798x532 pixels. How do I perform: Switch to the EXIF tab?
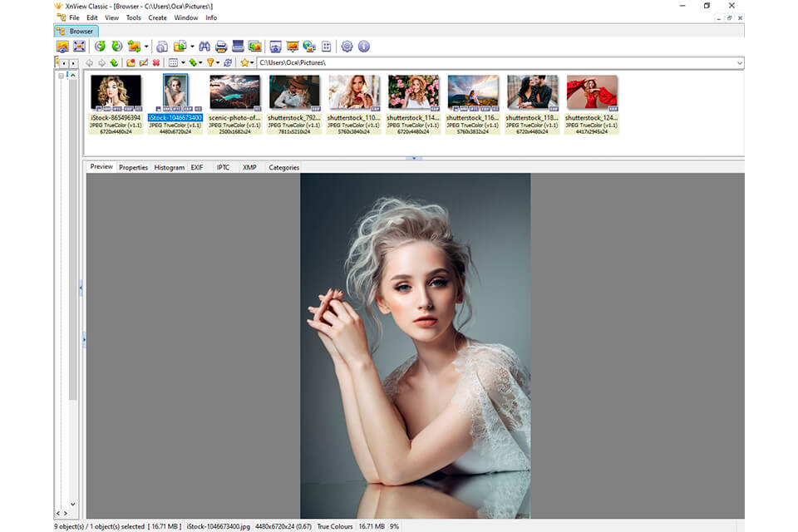coord(197,167)
